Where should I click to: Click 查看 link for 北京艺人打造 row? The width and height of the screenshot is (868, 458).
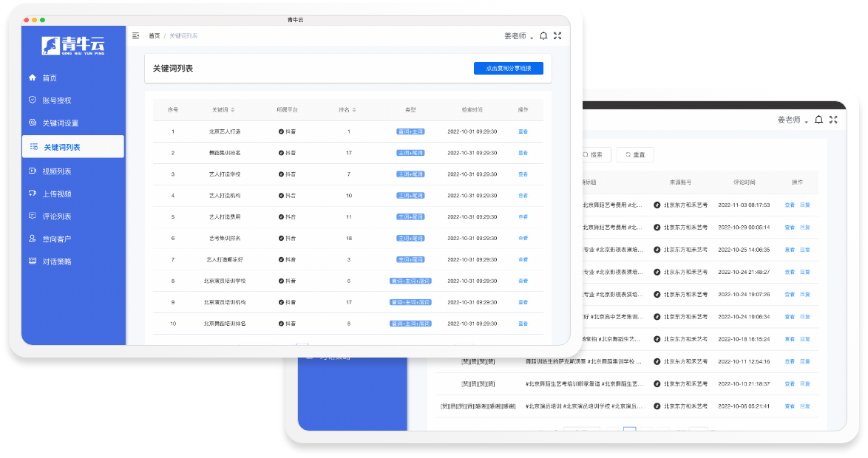[523, 131]
